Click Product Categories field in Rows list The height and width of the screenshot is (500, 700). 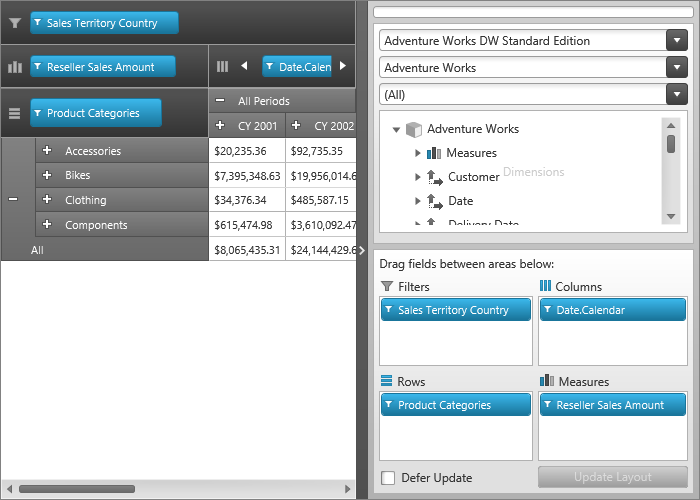pyautogui.click(x=456, y=404)
